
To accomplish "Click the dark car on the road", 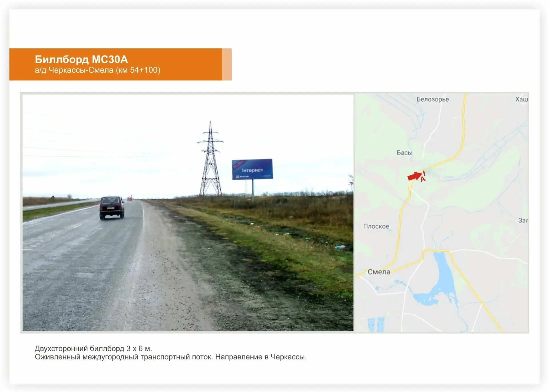I will 112,208.
